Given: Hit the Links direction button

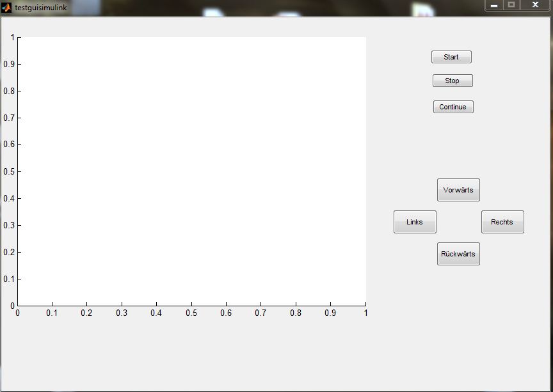Looking at the screenshot, I should click(x=415, y=222).
